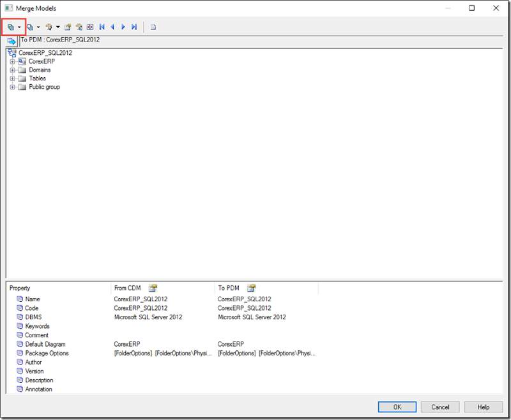This screenshot has width=511, height=420.
Task: Click the blue arrow merge direction button
Action: pos(11,41)
